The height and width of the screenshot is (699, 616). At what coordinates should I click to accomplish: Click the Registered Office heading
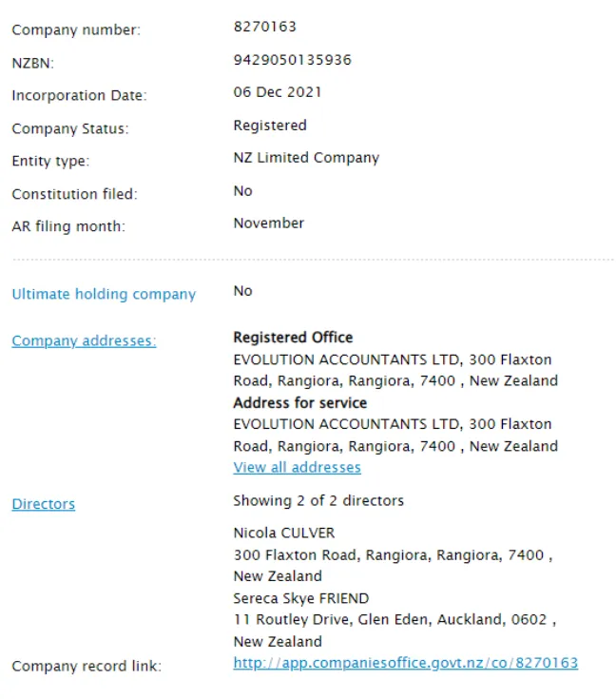point(293,338)
